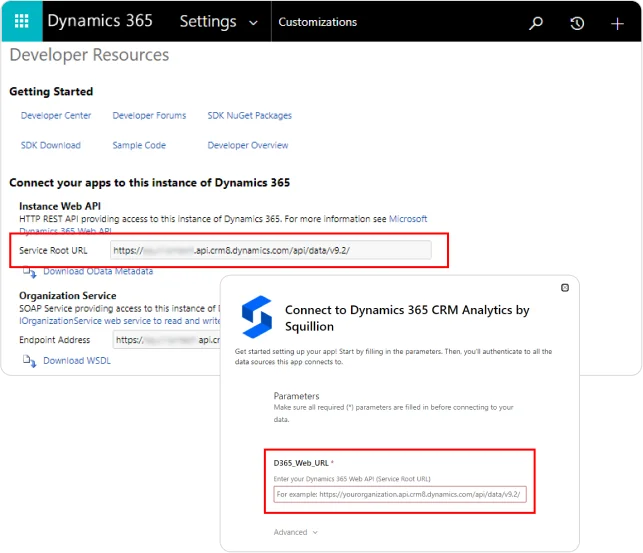Click the Download WSDL document icon
Image resolution: width=643 pixels, height=553 pixels.
30,361
